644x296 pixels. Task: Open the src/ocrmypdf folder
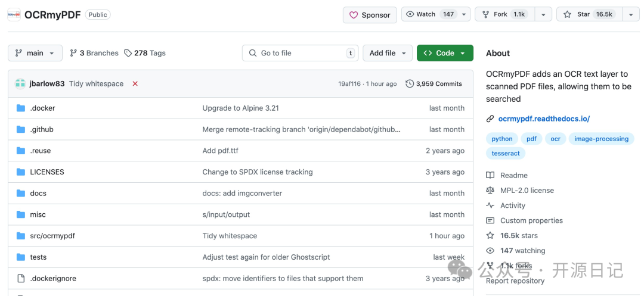(x=52, y=236)
